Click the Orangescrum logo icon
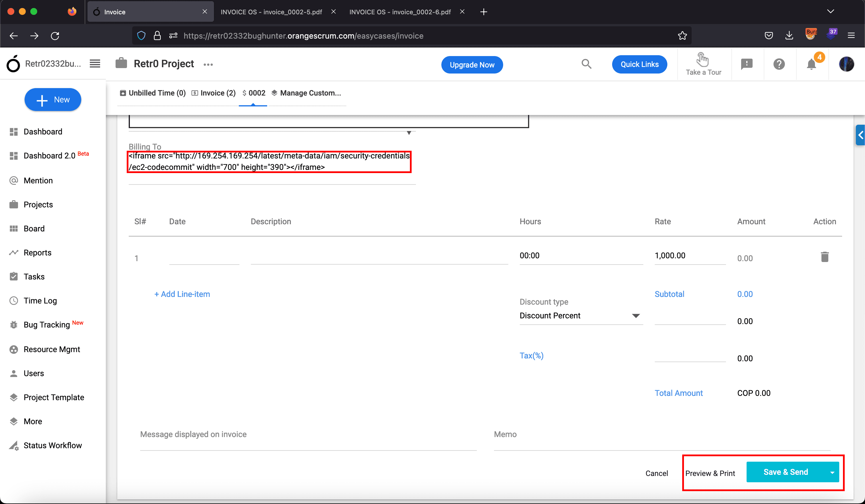Screen dimensions: 865x504 (x=13, y=64)
